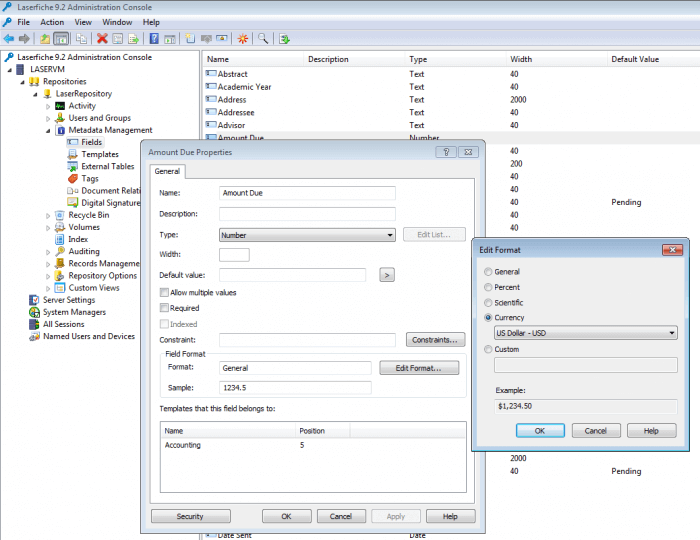700x540 pixels.
Task: Click the Security button
Action: (x=191, y=516)
